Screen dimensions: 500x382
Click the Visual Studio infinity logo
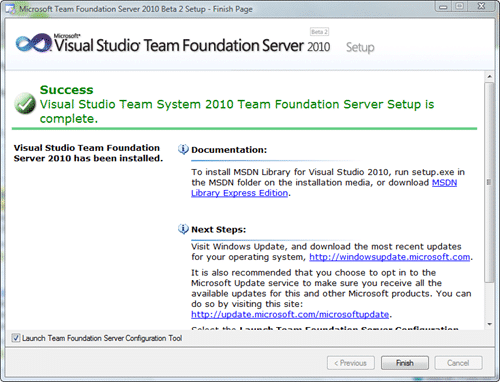33,43
